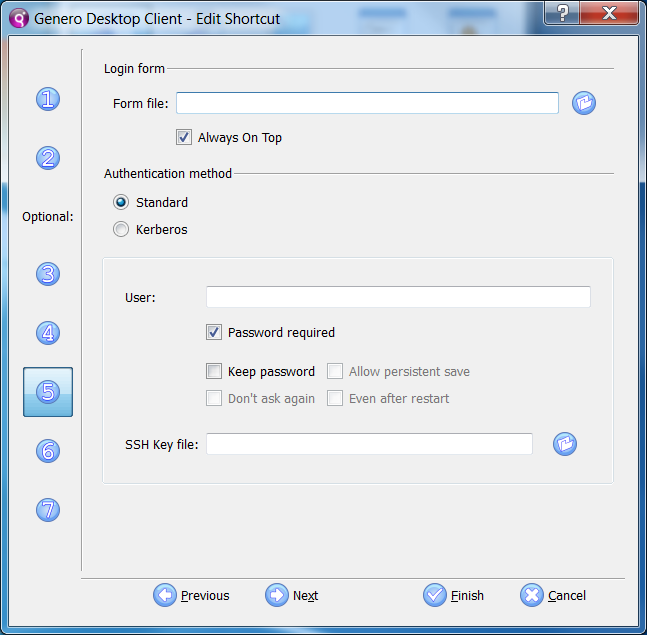This screenshot has height=635, width=647.
Task: Browse for the SSH key file
Action: coord(565,444)
